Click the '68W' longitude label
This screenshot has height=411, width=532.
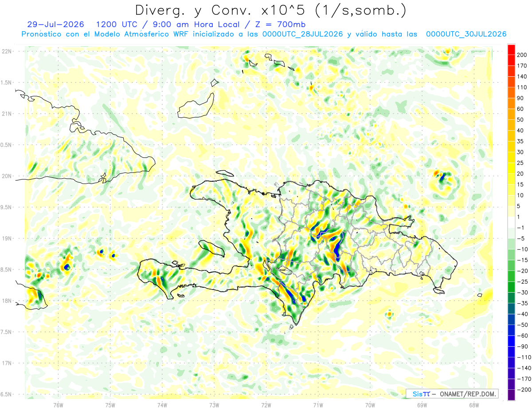tap(474, 405)
